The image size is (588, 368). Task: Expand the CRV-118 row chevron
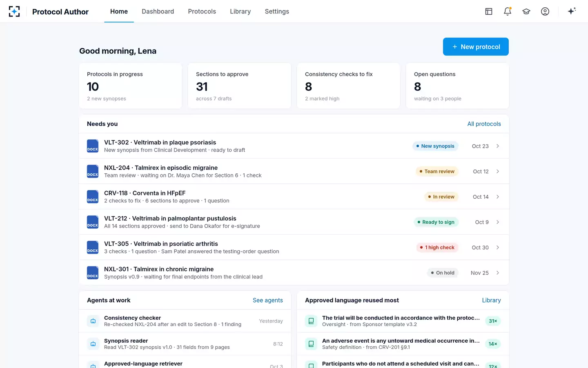click(498, 197)
